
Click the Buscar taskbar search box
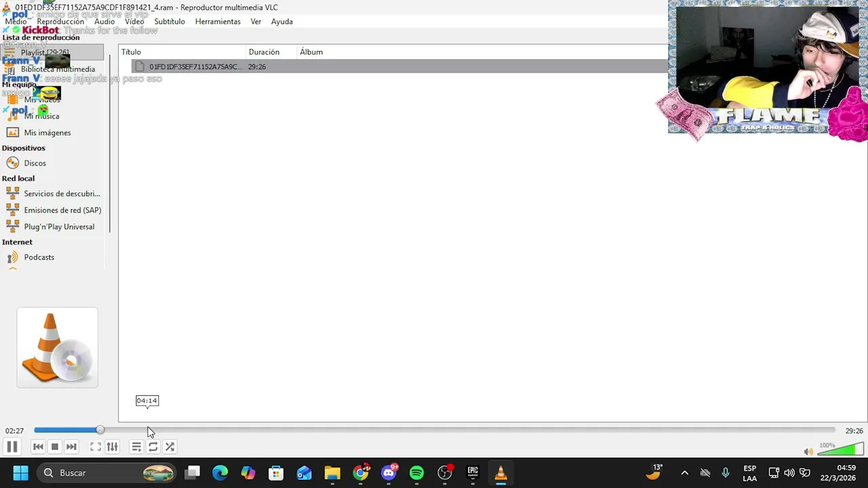pos(107,473)
